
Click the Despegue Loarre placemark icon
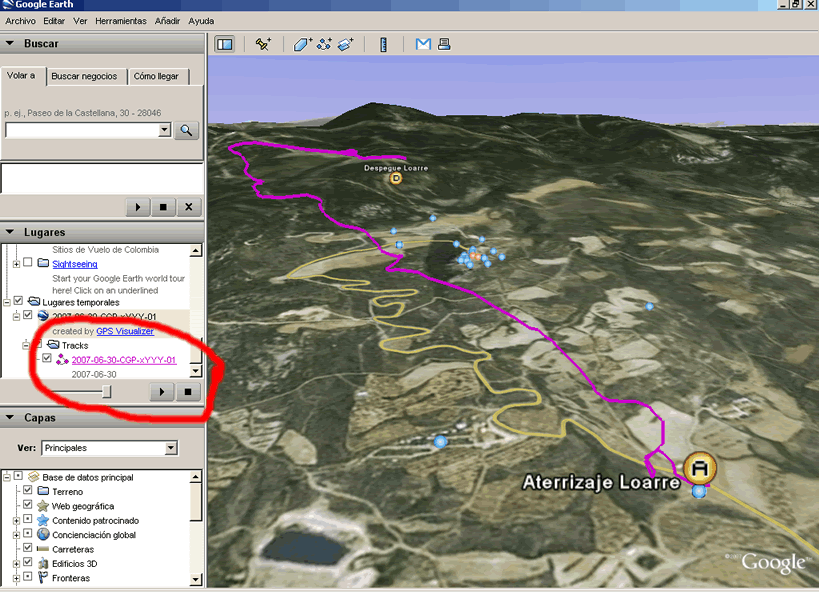pyautogui.click(x=396, y=179)
